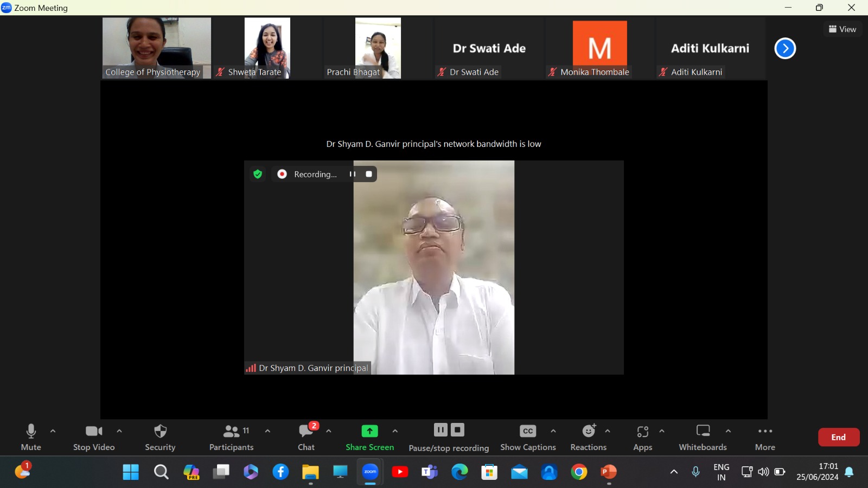Image resolution: width=868 pixels, height=488 pixels.
Task: Open Whiteboards from the toolbar
Action: click(x=703, y=432)
